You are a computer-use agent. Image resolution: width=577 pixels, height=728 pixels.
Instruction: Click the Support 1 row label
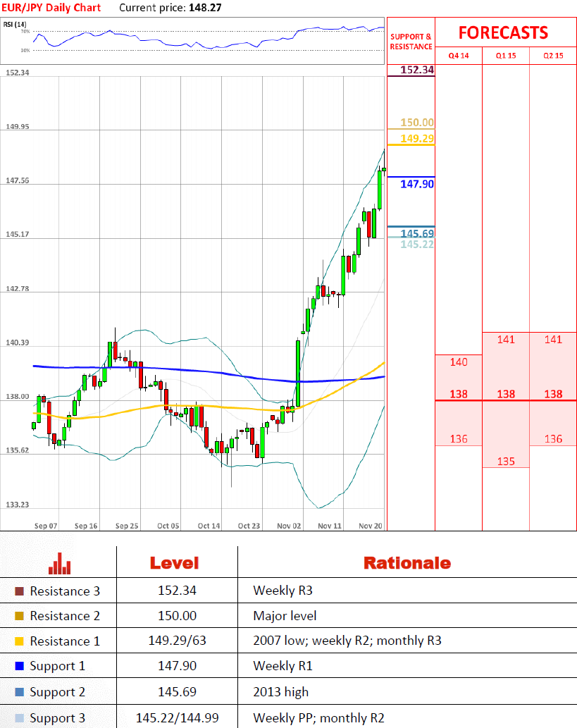[58, 666]
